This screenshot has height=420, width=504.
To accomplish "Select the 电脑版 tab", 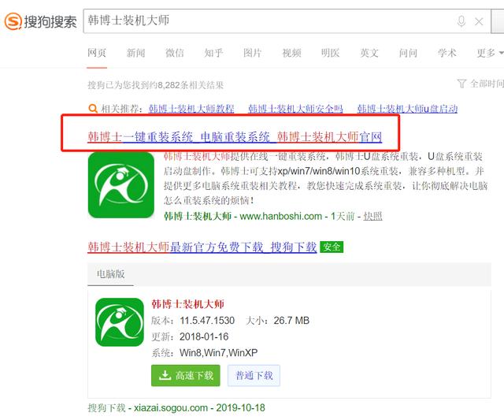I will [110, 274].
